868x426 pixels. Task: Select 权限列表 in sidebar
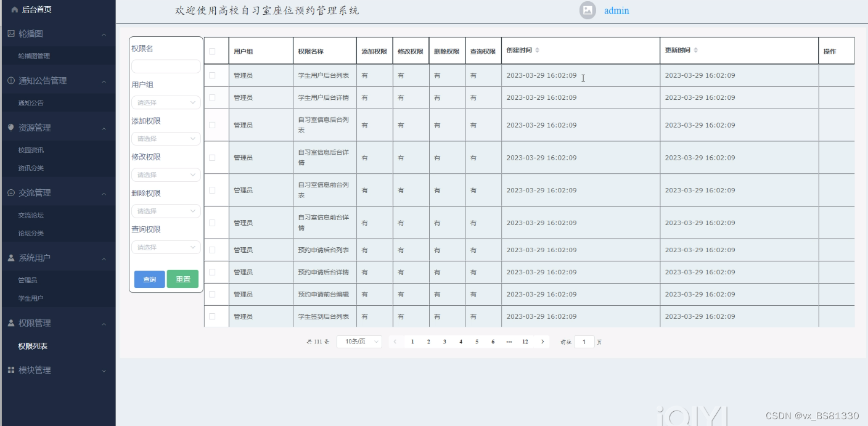point(33,346)
